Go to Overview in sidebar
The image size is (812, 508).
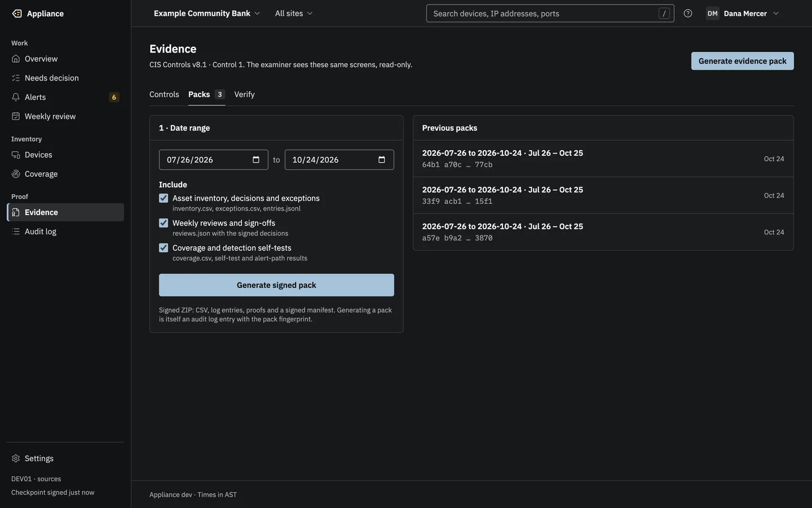pyautogui.click(x=65, y=59)
